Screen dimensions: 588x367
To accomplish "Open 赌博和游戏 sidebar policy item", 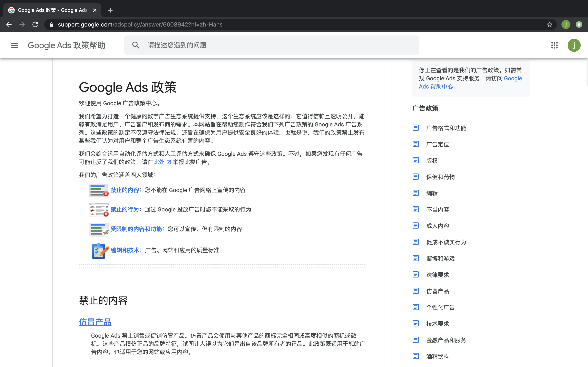I will pyautogui.click(x=440, y=259).
